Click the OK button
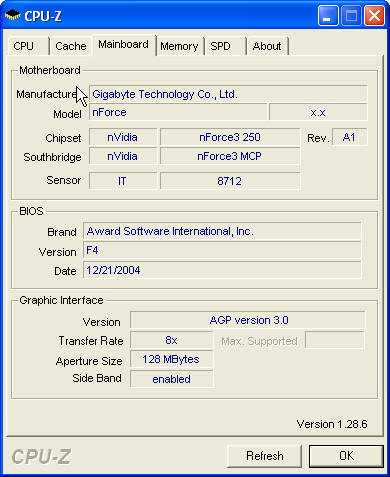 [x=346, y=456]
